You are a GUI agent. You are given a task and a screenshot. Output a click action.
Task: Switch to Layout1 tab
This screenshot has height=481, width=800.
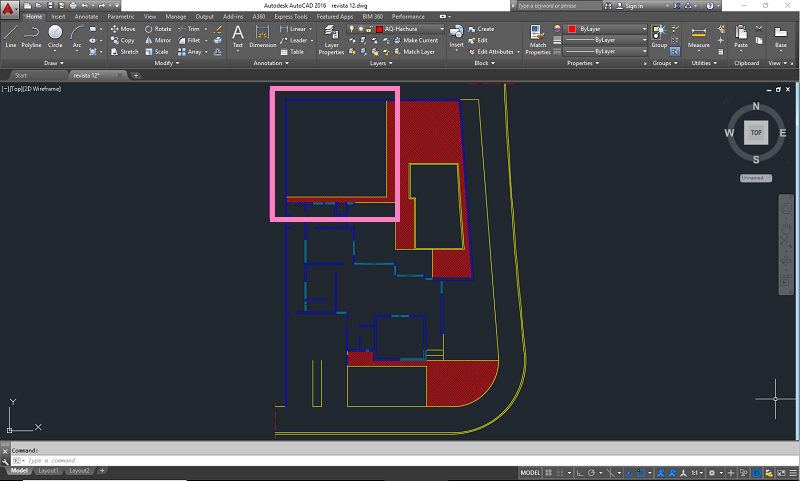[48, 471]
